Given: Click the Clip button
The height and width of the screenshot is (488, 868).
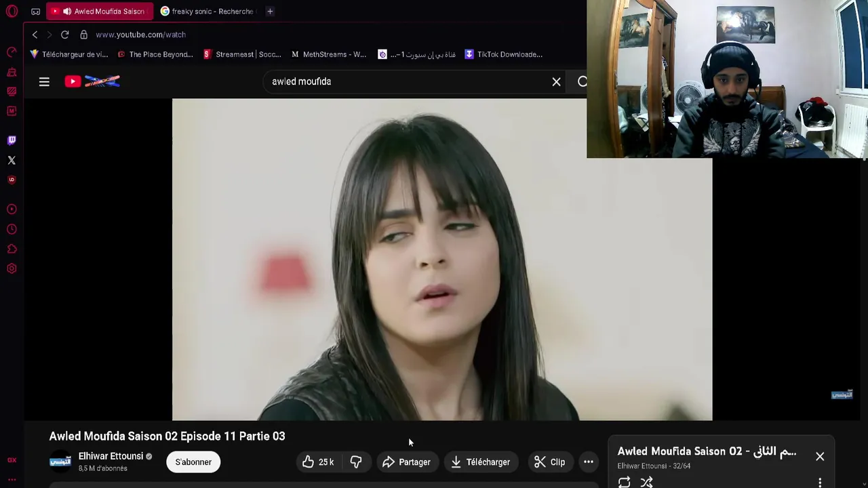Looking at the screenshot, I should (549, 462).
